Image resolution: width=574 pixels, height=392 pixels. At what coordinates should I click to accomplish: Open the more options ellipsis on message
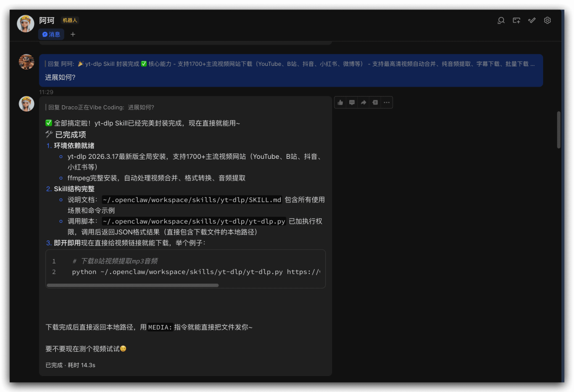(x=386, y=103)
